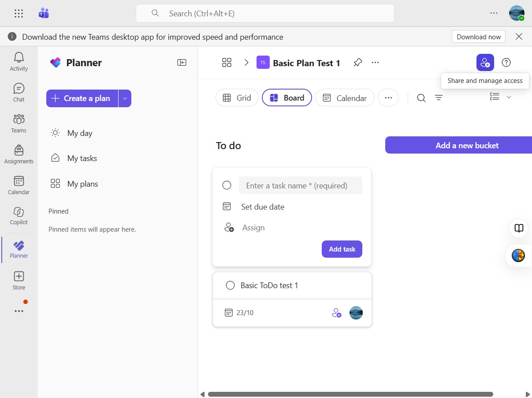The height and width of the screenshot is (398, 532).
Task: Open Calendar in the left rail
Action: [x=19, y=185]
